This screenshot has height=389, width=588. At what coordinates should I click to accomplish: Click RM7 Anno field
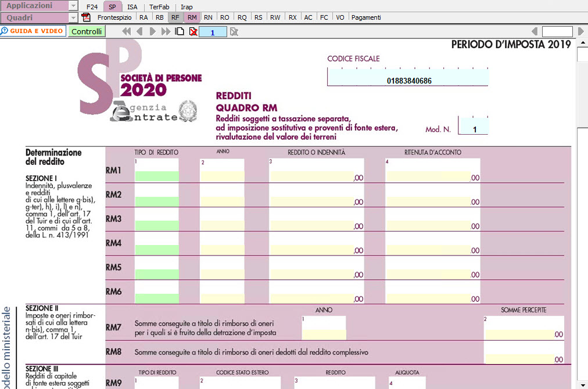click(x=324, y=334)
